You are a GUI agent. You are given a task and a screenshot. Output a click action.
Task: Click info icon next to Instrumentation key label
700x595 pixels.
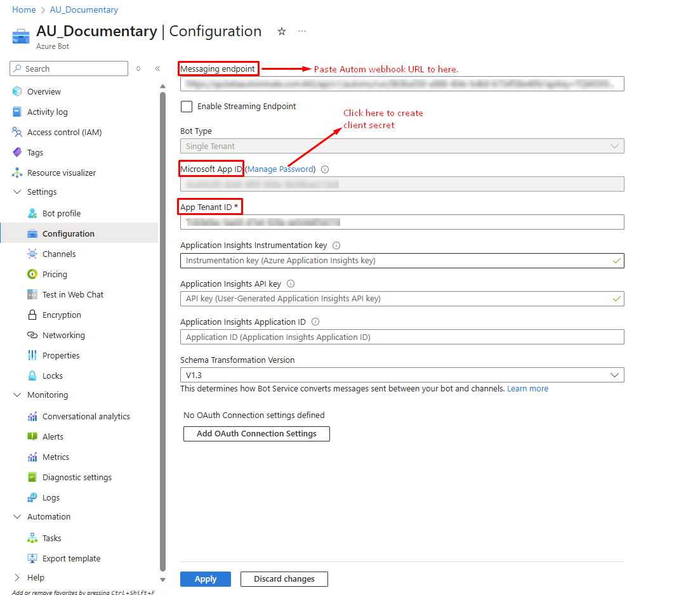[x=336, y=245]
